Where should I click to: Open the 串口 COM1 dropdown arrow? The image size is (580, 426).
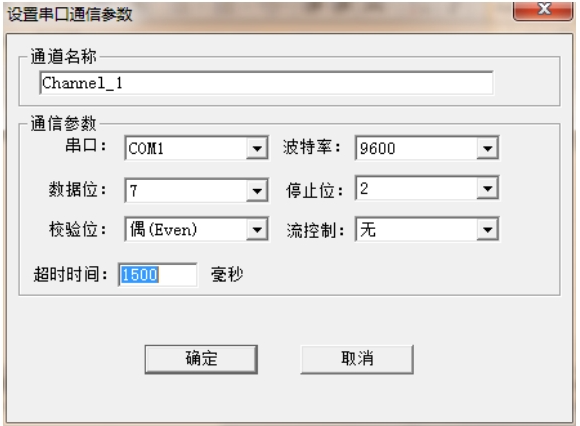pos(257,149)
